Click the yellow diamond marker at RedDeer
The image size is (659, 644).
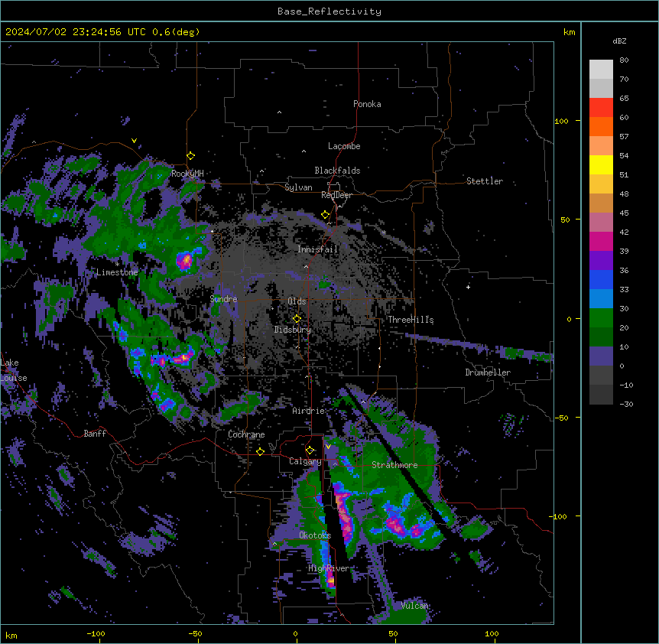pyautogui.click(x=325, y=215)
